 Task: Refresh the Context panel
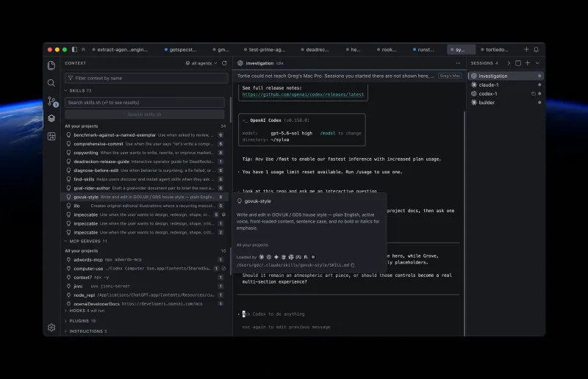[224, 63]
